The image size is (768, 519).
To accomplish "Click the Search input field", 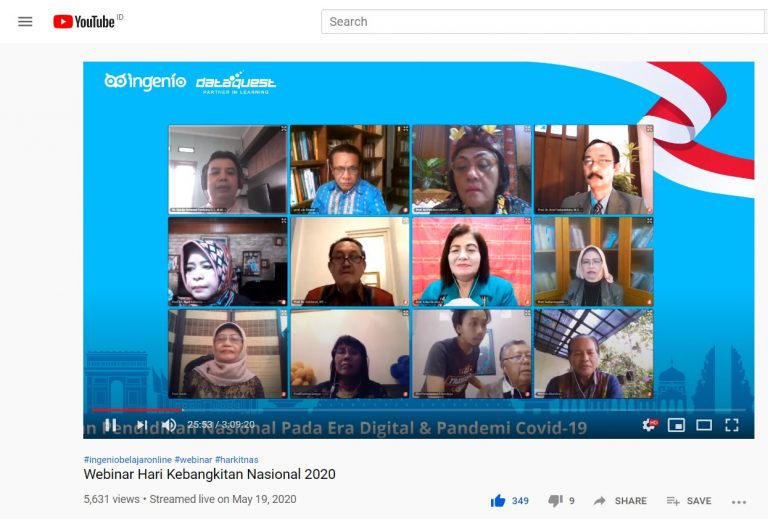I will [x=540, y=21].
